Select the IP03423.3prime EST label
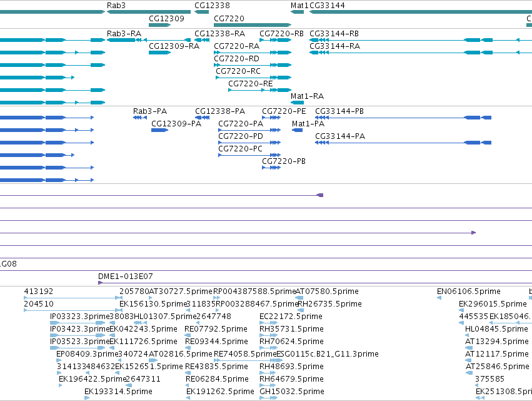Screen dimensions: 532x401 80,329
